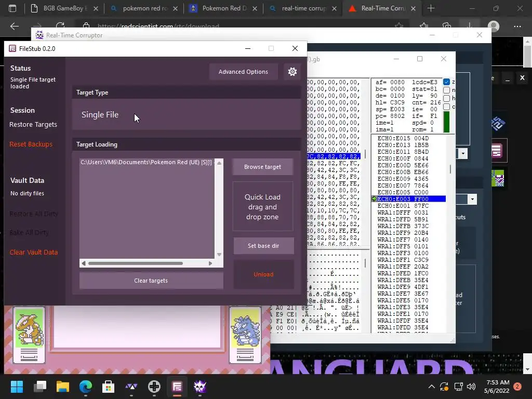Click Set base dir button
This screenshot has height=399, width=532.
(263, 246)
